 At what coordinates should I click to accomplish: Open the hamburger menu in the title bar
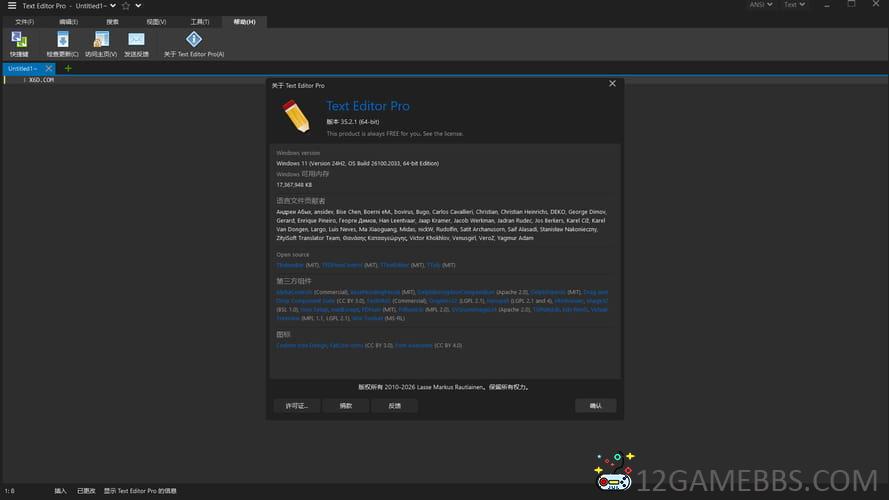click(10, 5)
